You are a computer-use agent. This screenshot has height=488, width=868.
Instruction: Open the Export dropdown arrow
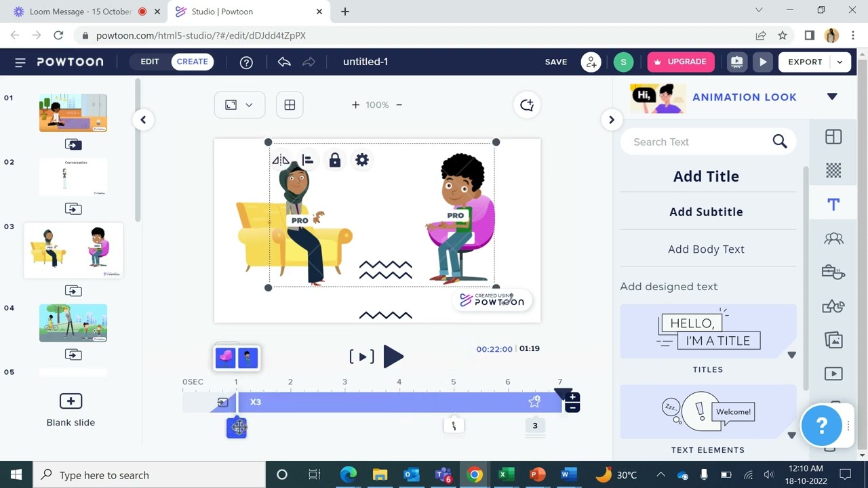840,62
